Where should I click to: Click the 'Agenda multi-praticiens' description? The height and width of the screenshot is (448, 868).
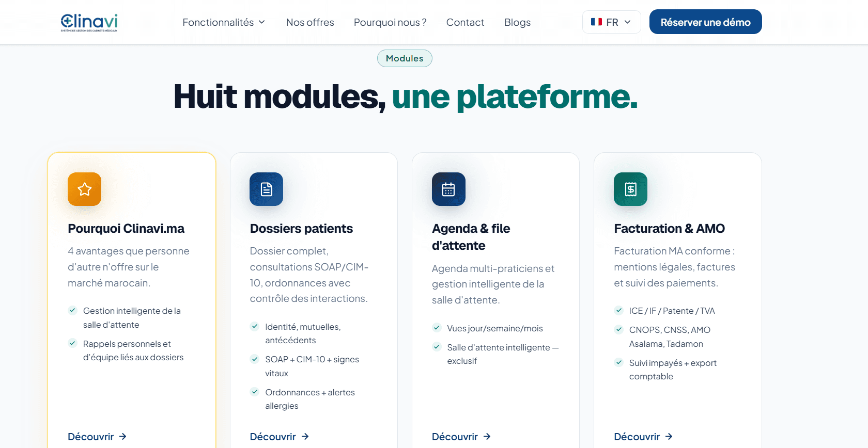(x=493, y=284)
